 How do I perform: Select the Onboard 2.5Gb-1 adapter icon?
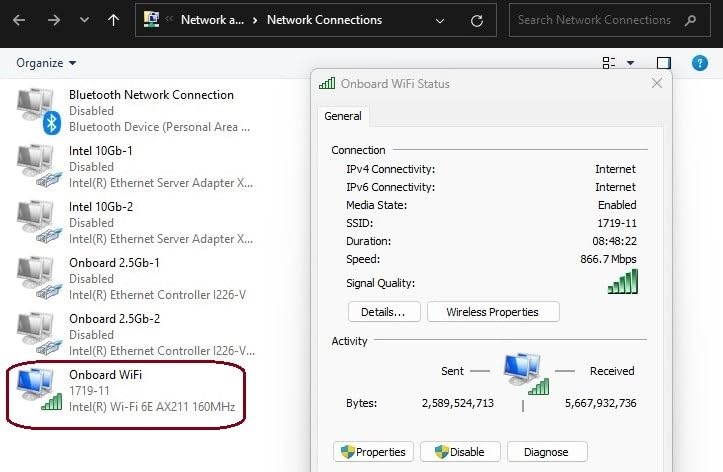[x=39, y=278]
